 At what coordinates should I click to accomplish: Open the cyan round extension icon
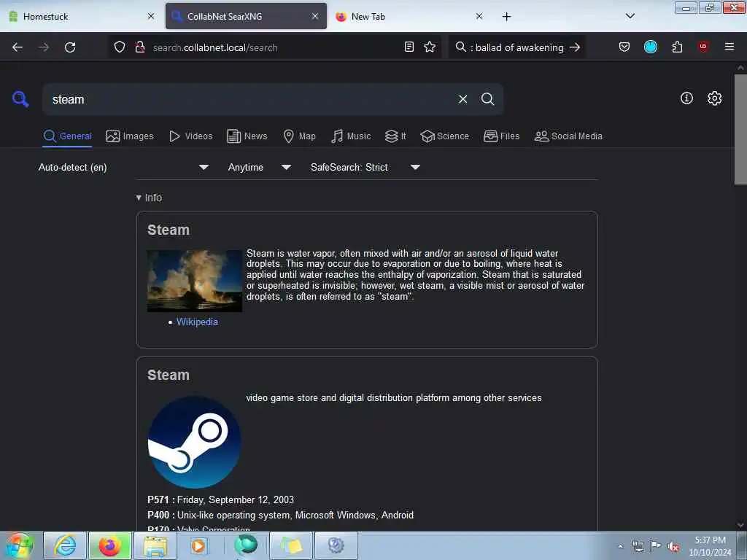650,47
